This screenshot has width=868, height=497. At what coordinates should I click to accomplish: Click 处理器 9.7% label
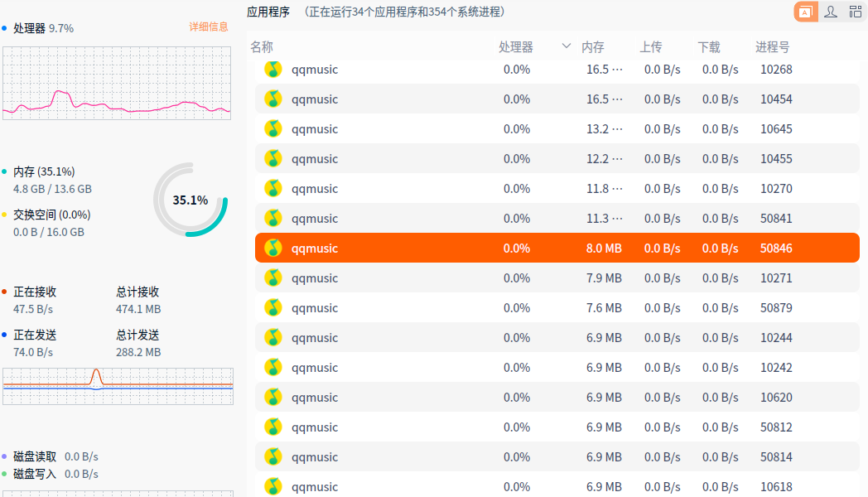(43, 28)
